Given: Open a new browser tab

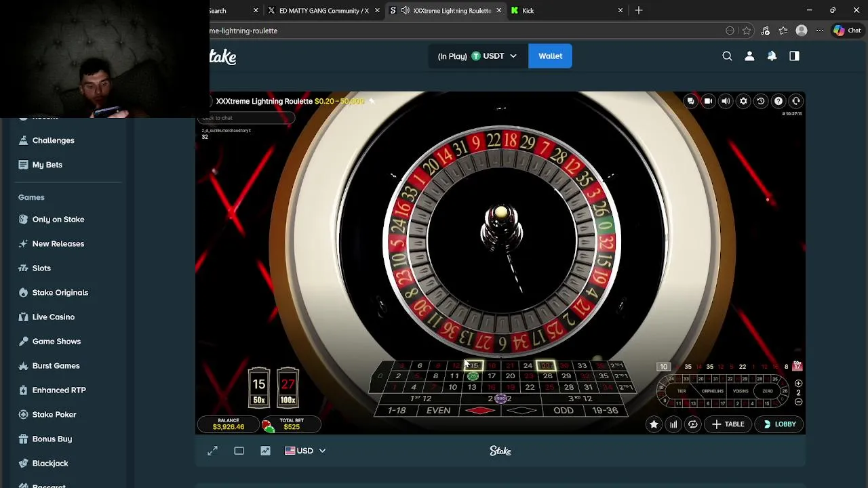Looking at the screenshot, I should (639, 10).
